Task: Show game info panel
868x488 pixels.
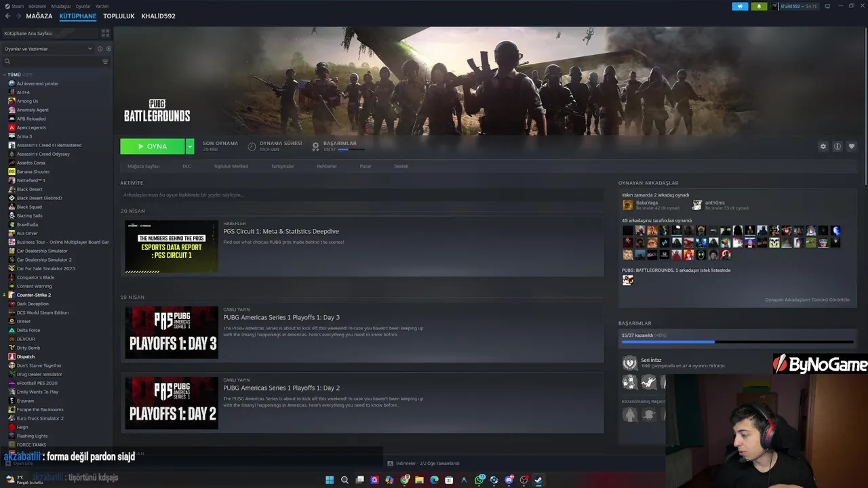Action: click(x=837, y=146)
